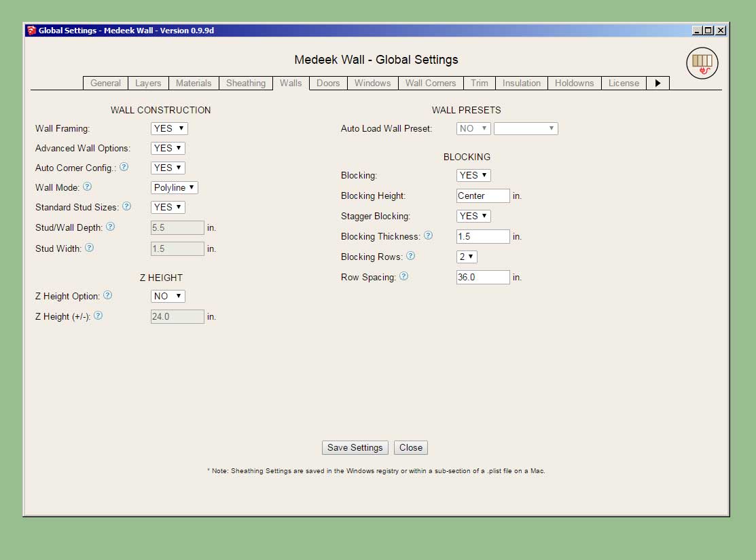
Task: View Blocking Rows help icon
Action: tap(410, 256)
